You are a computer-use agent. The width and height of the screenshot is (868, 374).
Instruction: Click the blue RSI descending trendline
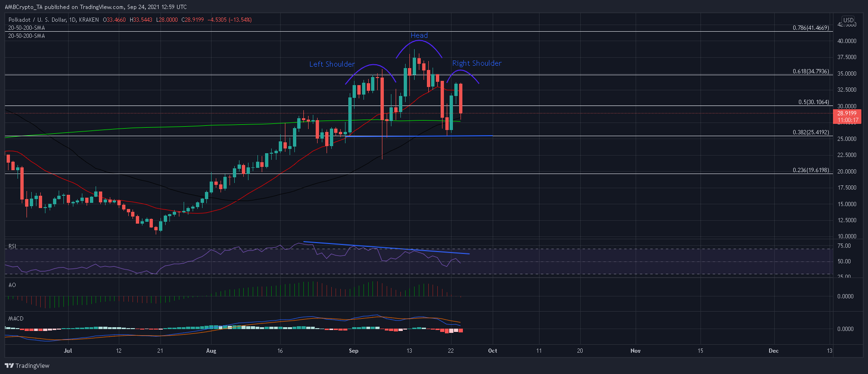tap(386, 248)
